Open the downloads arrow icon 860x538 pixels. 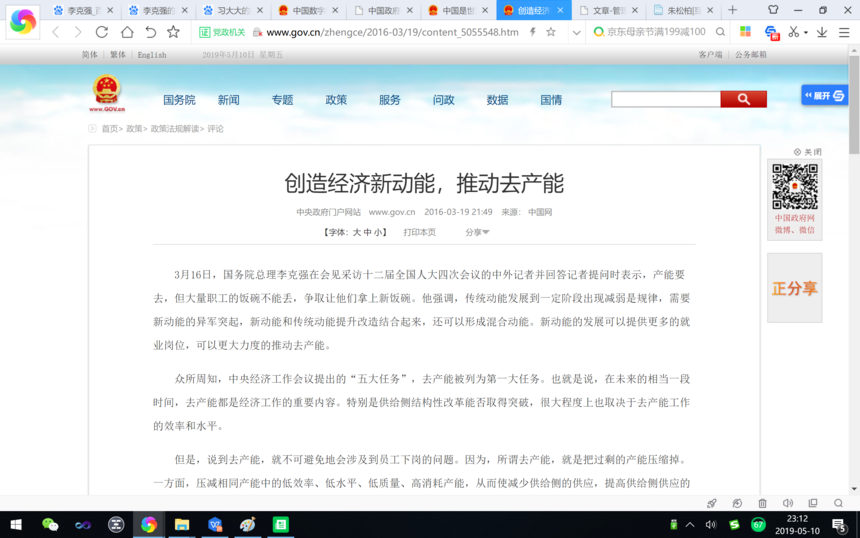click(x=822, y=32)
